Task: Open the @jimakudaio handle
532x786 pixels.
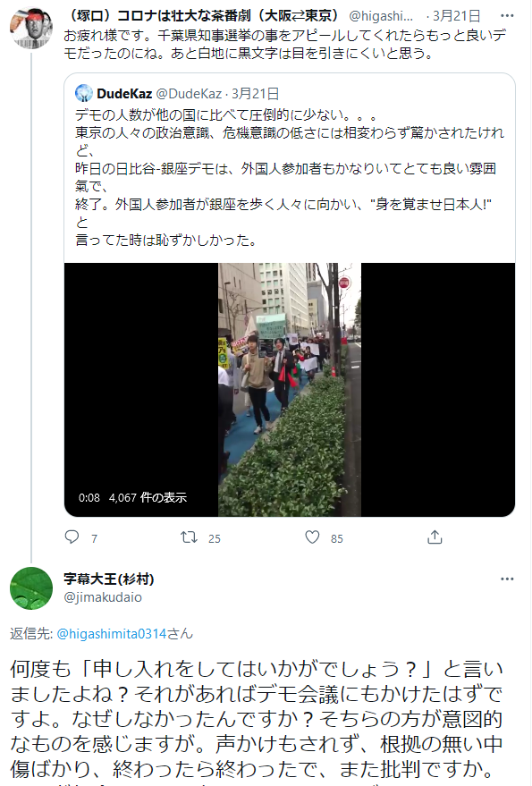Action: (x=103, y=597)
